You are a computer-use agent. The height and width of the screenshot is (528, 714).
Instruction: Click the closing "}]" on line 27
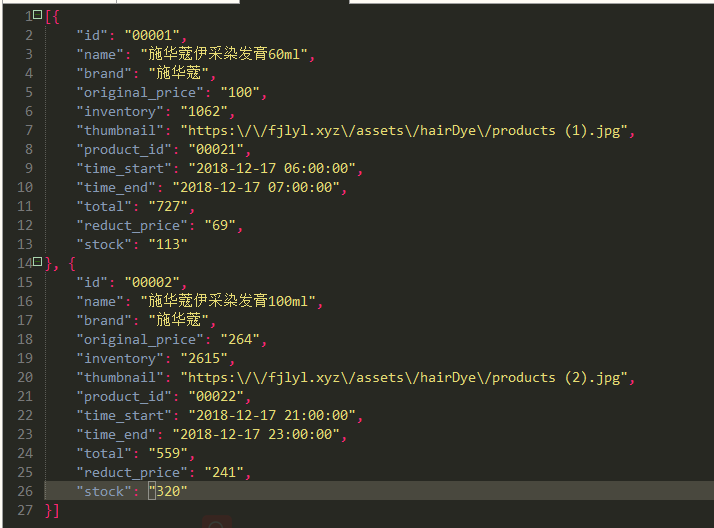(52, 511)
